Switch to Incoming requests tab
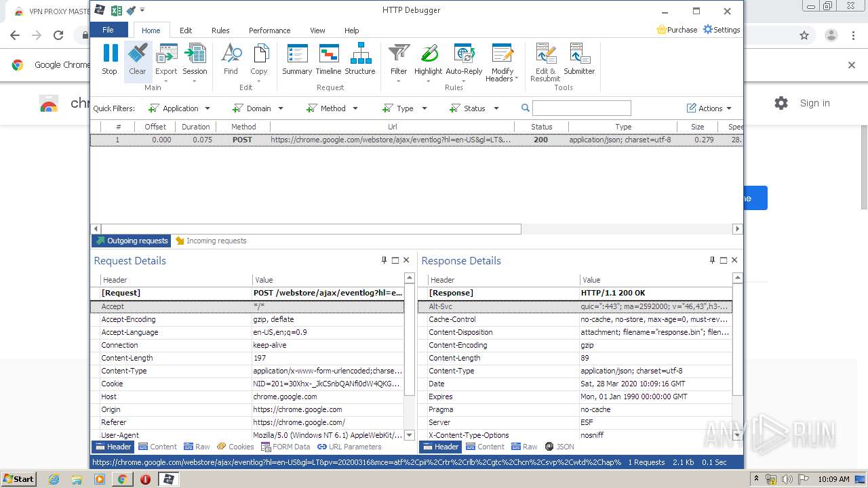 [210, 241]
